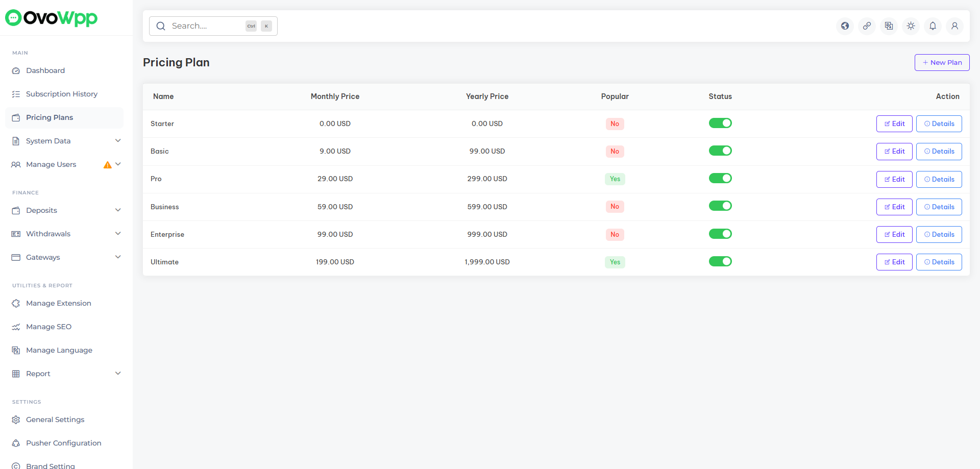Open the notifications bell icon
This screenshot has height=469, width=980.
coord(933,26)
